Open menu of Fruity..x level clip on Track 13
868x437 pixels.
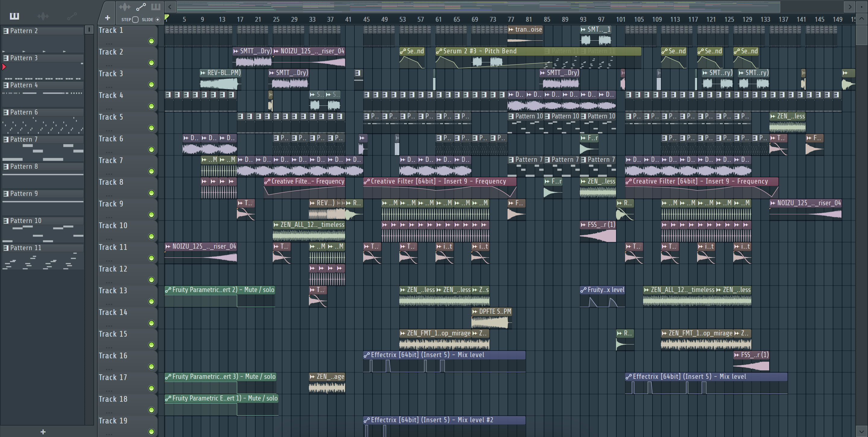tap(583, 290)
